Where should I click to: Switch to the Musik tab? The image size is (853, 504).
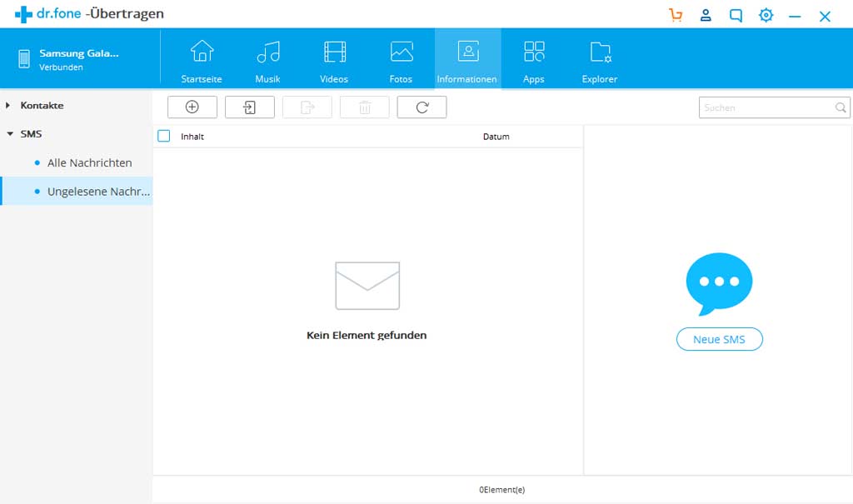coord(267,60)
